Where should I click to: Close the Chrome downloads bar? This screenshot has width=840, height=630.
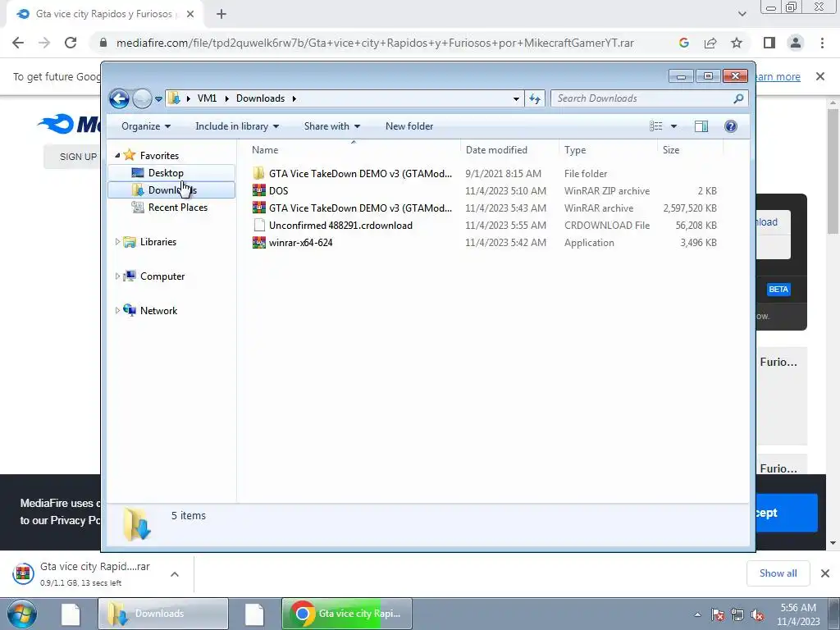[825, 573]
